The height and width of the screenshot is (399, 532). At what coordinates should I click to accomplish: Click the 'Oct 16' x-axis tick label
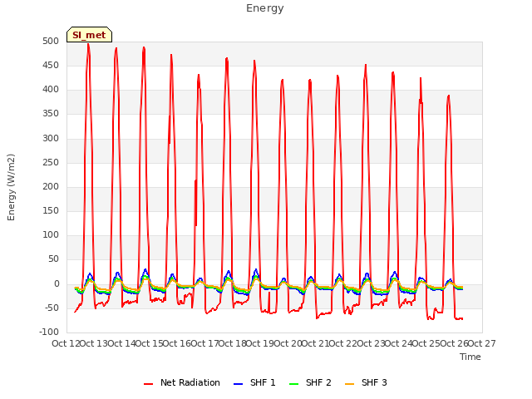(x=177, y=343)
